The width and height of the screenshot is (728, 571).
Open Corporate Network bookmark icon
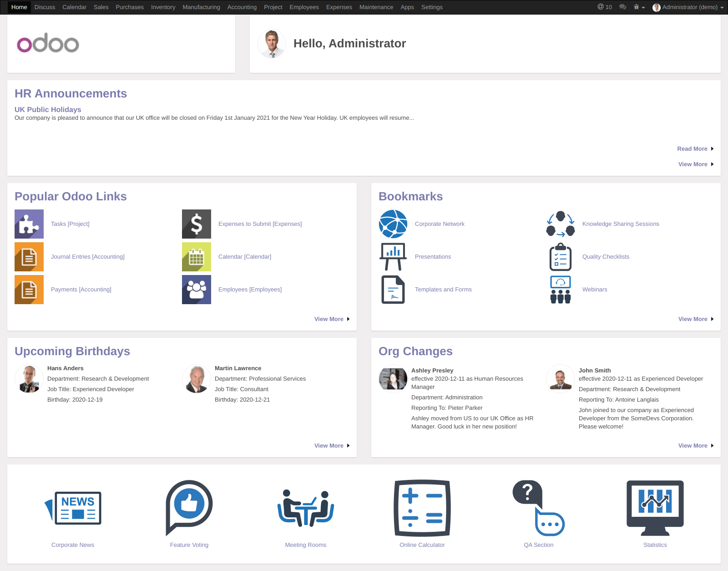coord(392,224)
